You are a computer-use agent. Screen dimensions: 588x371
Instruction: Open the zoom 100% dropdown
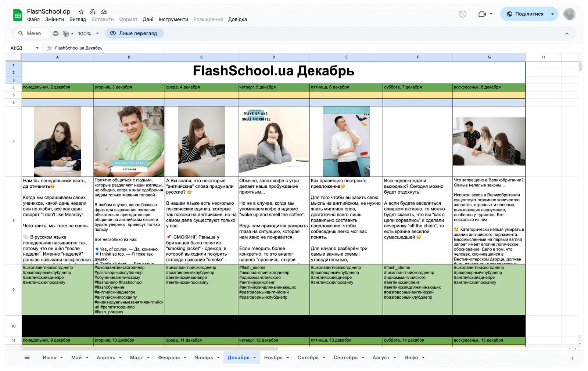(88, 33)
